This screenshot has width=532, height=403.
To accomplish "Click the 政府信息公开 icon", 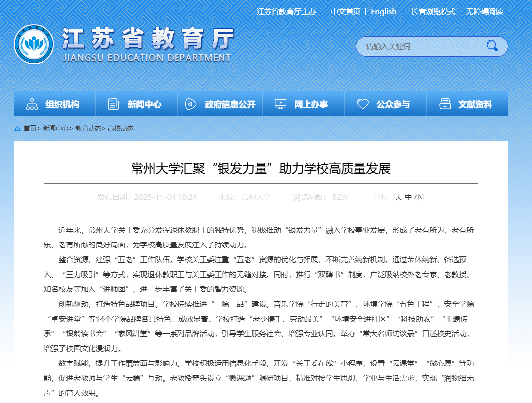I will pyautogui.click(x=191, y=104).
